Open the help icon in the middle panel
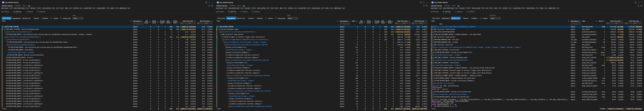The image size is (644, 111). click(x=427, y=6)
